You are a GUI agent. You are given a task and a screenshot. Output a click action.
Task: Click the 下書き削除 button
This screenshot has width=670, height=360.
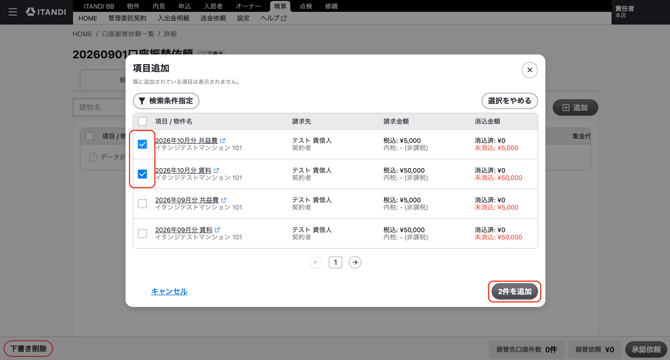click(x=28, y=348)
